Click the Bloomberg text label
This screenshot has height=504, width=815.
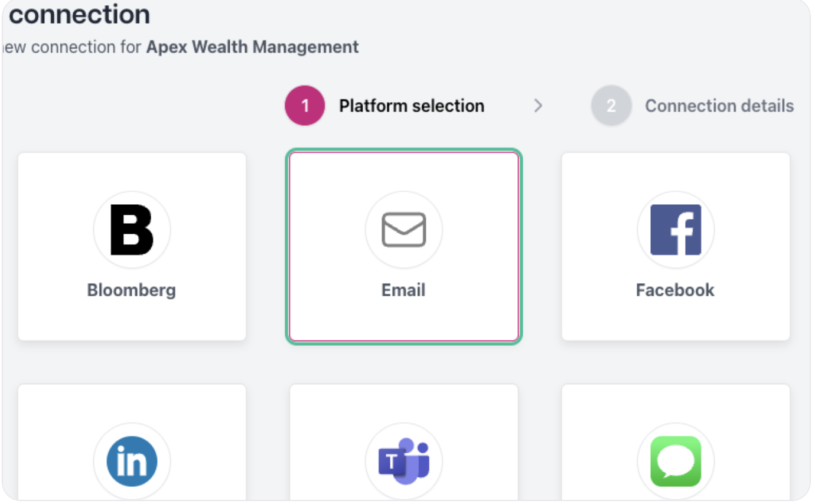click(132, 290)
